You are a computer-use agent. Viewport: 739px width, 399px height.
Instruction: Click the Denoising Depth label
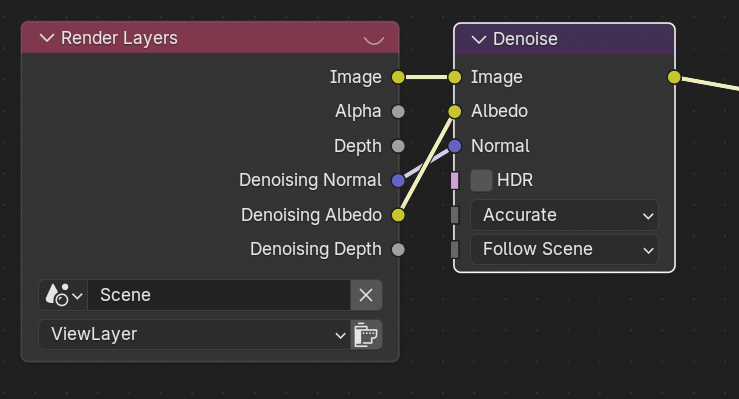coord(316,249)
